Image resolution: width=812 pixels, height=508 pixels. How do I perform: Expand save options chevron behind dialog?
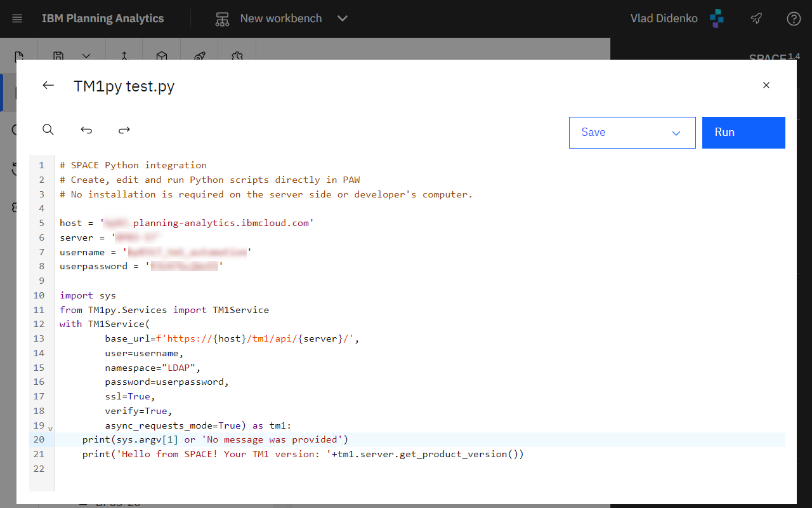(86, 57)
